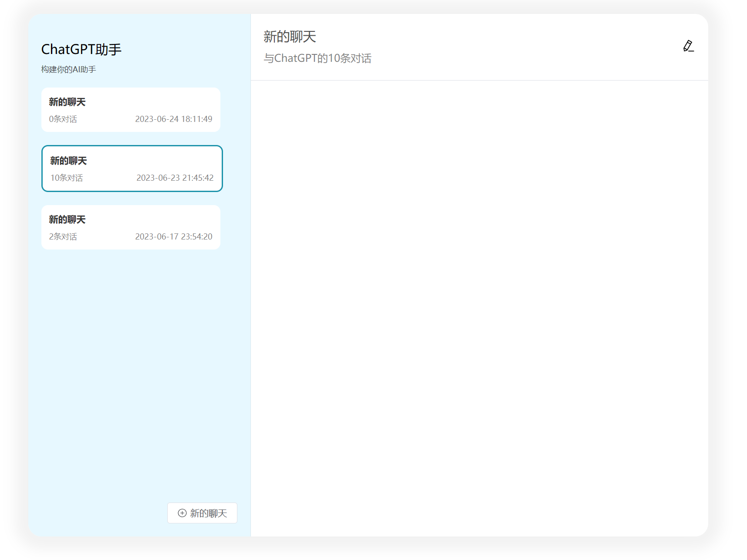Click the 2023-06-17 timestamp on last card
The width and height of the screenshot is (747, 560).
coord(173,237)
